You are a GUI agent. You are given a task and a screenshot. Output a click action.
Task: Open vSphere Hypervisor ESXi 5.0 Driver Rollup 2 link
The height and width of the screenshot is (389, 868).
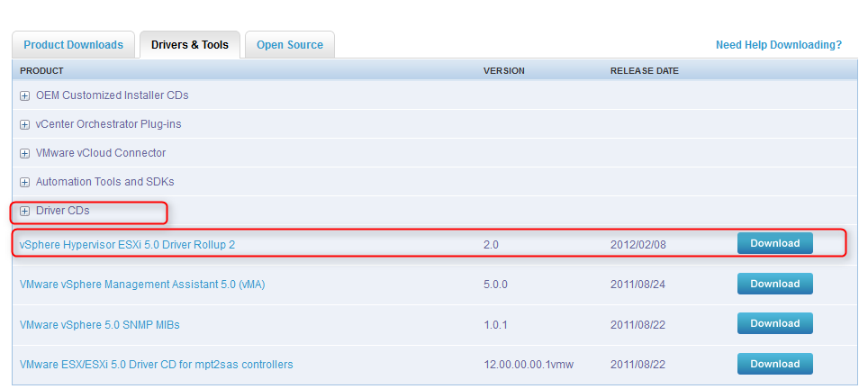point(127,245)
